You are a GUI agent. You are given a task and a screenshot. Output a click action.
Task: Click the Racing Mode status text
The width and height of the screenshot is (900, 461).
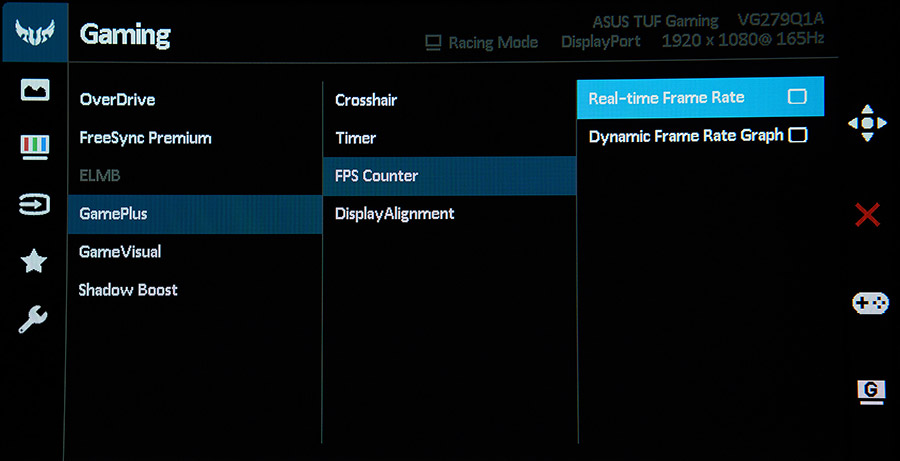pos(493,42)
